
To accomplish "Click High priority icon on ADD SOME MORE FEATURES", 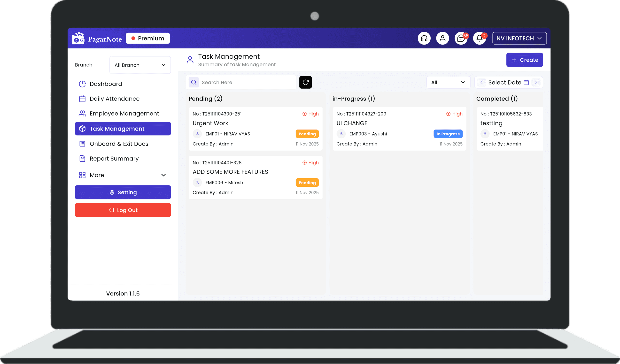I will (304, 163).
